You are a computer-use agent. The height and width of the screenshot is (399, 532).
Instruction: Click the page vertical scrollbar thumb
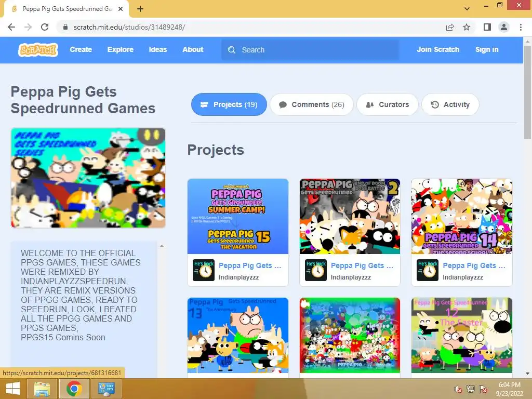(527, 91)
